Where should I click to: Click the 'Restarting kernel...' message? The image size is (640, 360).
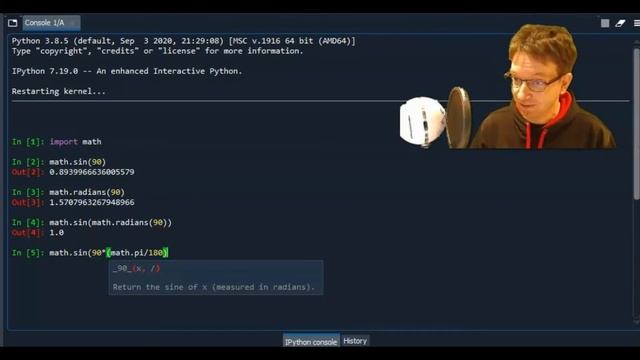click(x=59, y=91)
